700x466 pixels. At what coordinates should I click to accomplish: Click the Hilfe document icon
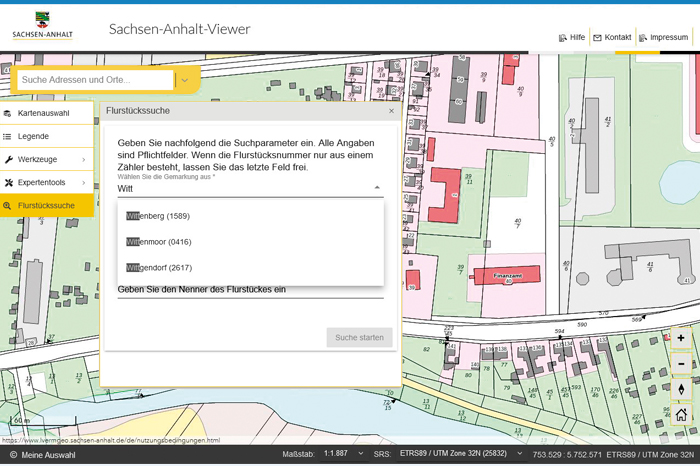click(562, 38)
